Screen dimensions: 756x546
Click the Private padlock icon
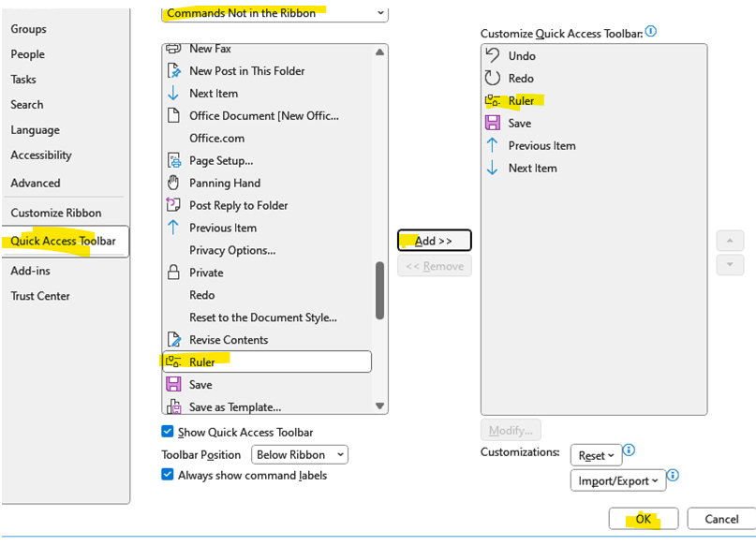(172, 273)
